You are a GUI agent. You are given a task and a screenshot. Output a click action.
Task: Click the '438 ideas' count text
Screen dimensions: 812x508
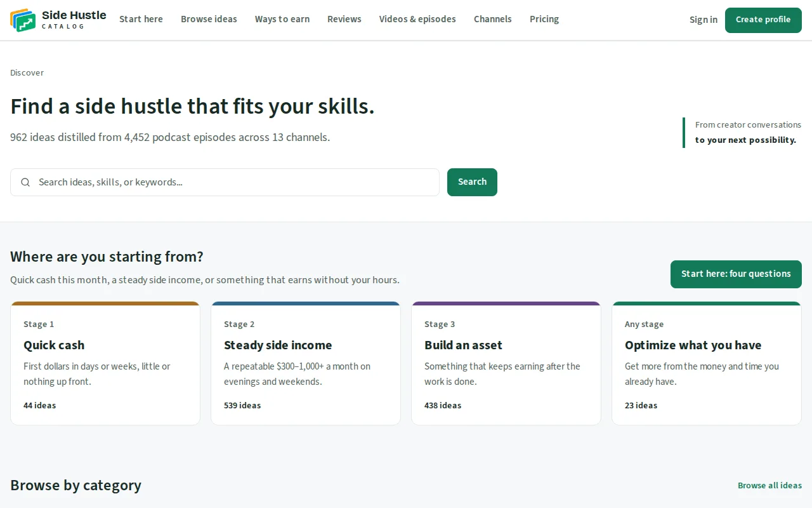pos(443,405)
